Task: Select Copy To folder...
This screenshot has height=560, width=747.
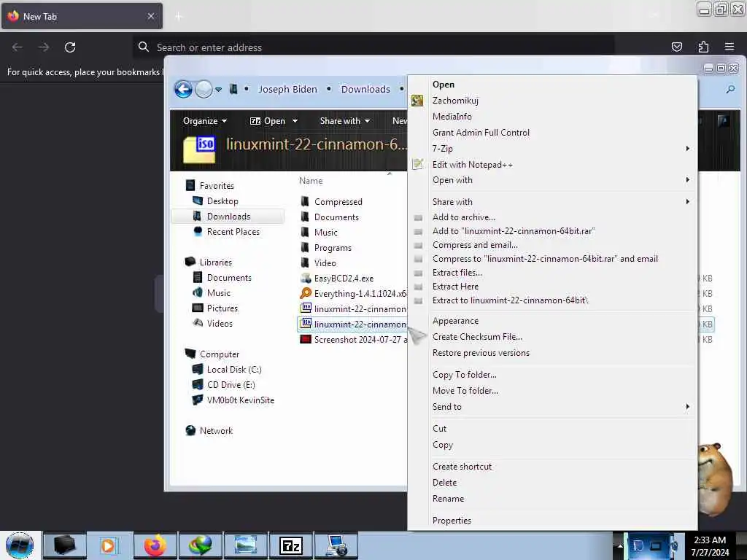Action: click(553, 375)
